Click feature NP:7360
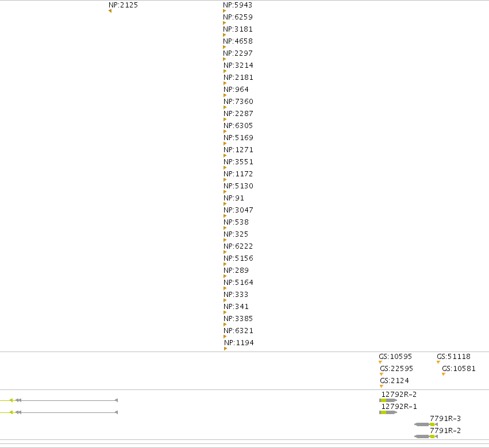489x448 pixels. click(238, 102)
